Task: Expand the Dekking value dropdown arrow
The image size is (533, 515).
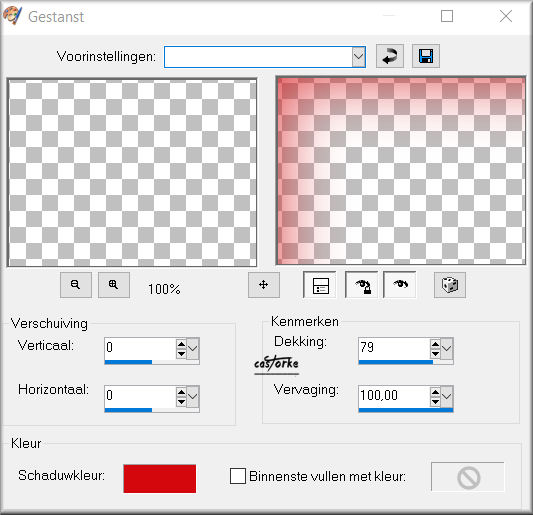Action: coord(447,349)
